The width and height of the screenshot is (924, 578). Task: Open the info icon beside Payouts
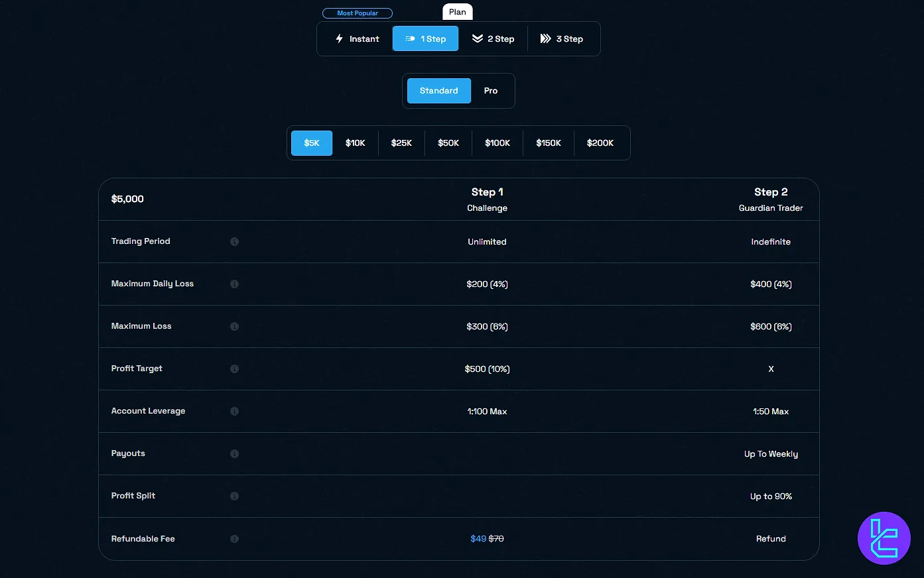(234, 454)
